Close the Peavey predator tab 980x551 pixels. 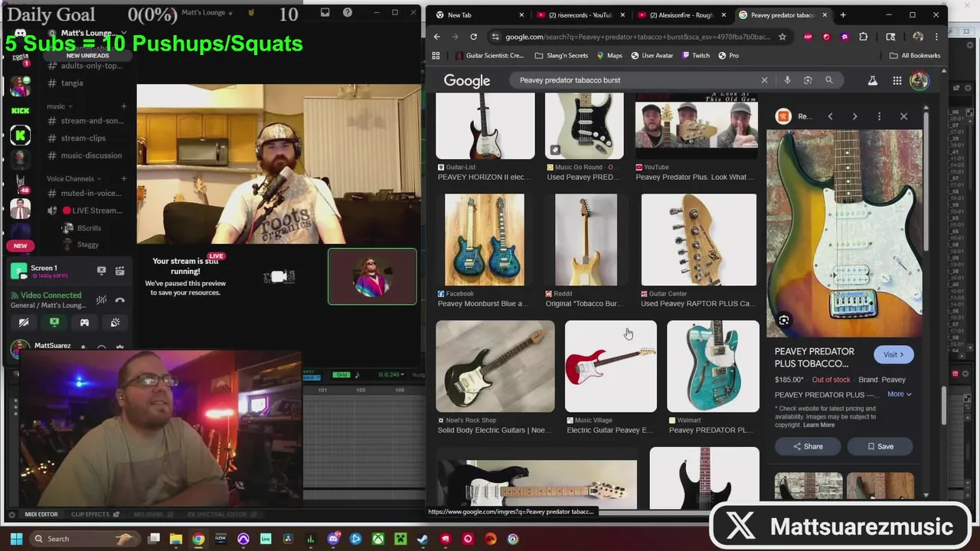click(x=825, y=15)
